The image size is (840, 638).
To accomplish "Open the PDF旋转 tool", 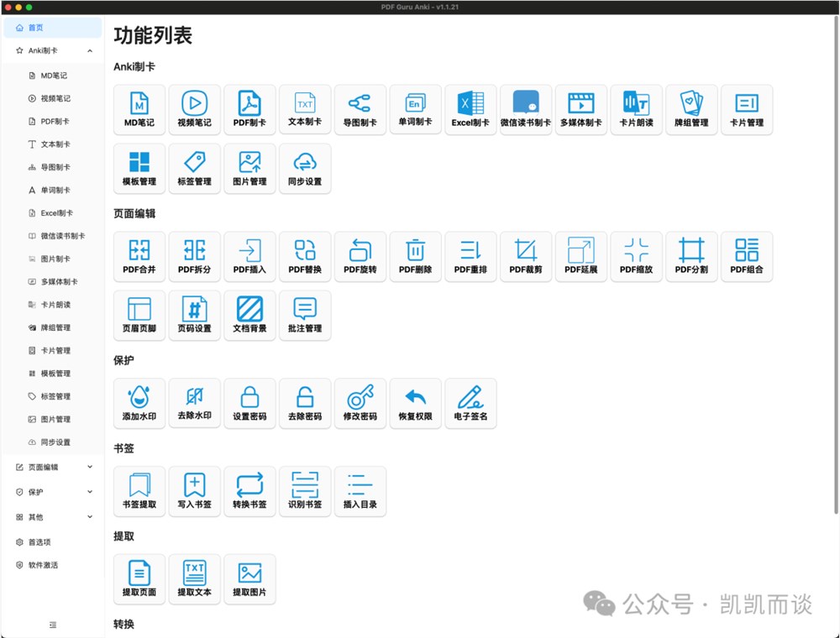I will point(360,257).
